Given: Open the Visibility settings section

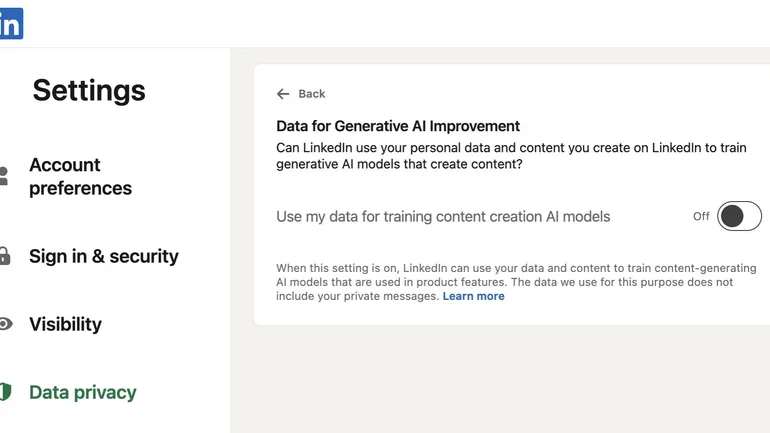Looking at the screenshot, I should pyautogui.click(x=65, y=324).
